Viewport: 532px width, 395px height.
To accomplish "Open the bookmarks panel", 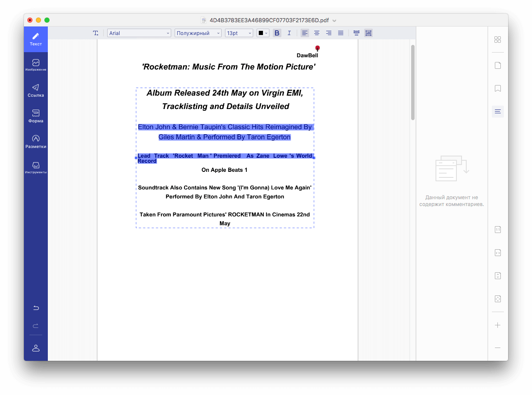I will click(497, 88).
